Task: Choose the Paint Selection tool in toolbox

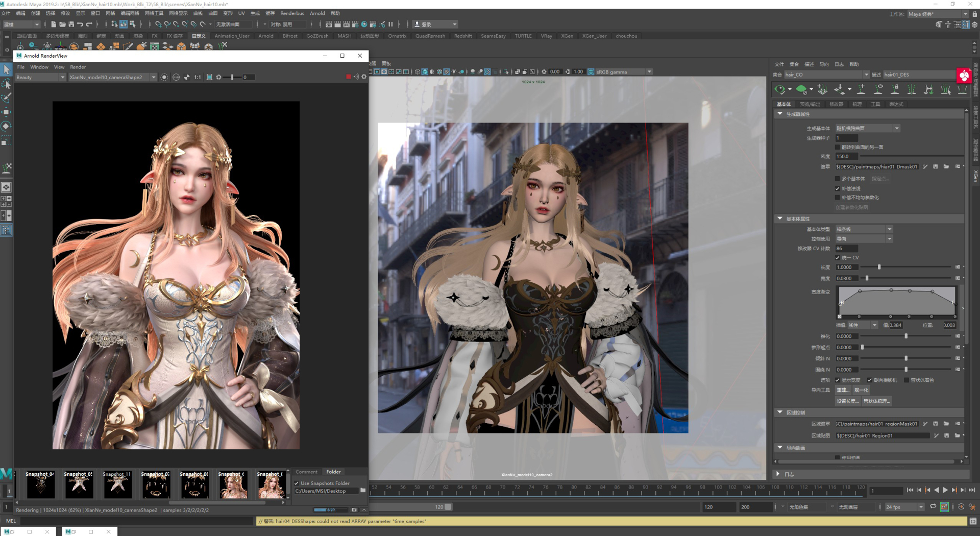Action: click(7, 98)
